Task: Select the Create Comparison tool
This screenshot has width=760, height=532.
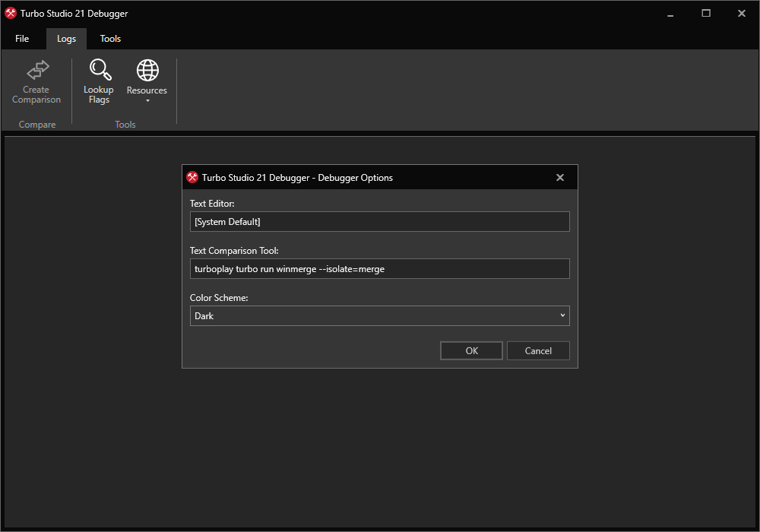Action: tap(36, 81)
